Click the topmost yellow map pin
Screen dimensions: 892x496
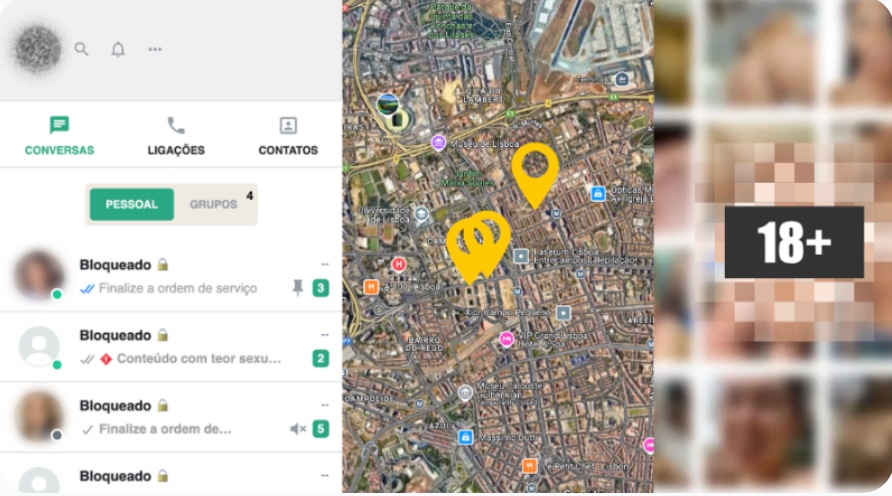535,172
